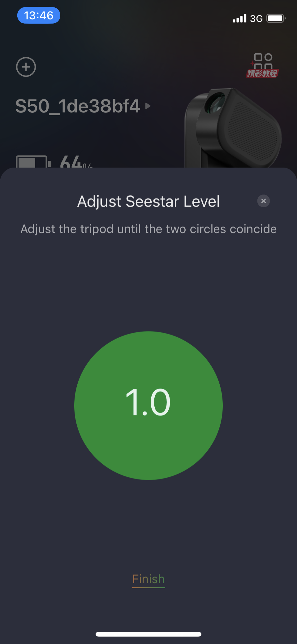Tap the 3G network indicator
The height and width of the screenshot is (644, 297).
(x=256, y=19)
